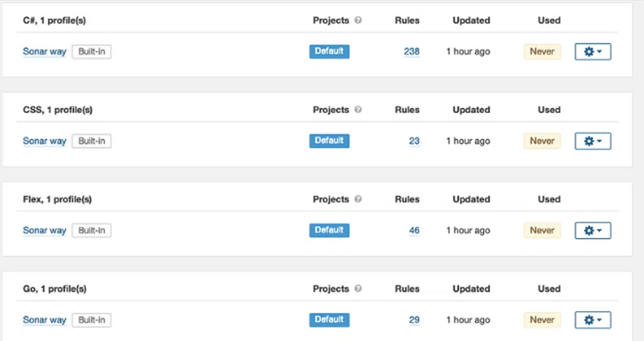Viewport: 644px width, 341px height.
Task: Open the C# Sonar way profile link
Action: click(45, 52)
